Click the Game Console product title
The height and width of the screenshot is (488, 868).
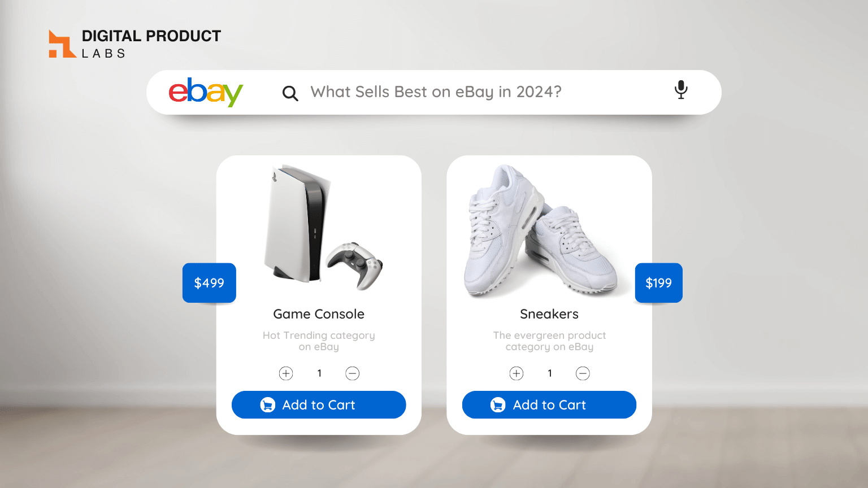tap(319, 314)
